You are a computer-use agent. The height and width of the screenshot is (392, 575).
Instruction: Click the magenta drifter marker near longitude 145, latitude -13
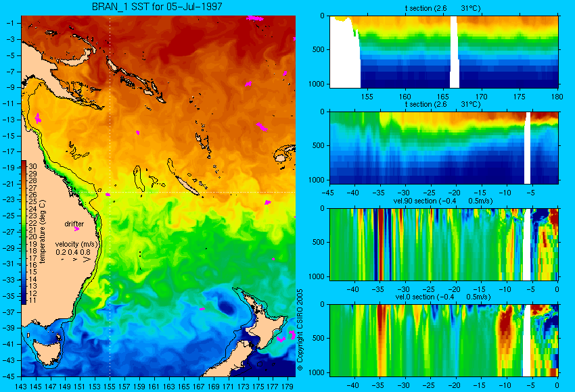coord(37,118)
